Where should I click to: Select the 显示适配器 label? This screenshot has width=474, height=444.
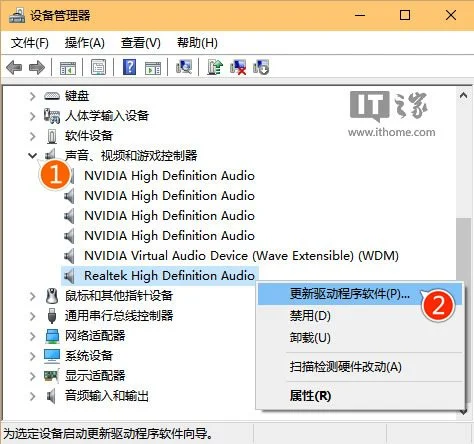click(x=95, y=376)
